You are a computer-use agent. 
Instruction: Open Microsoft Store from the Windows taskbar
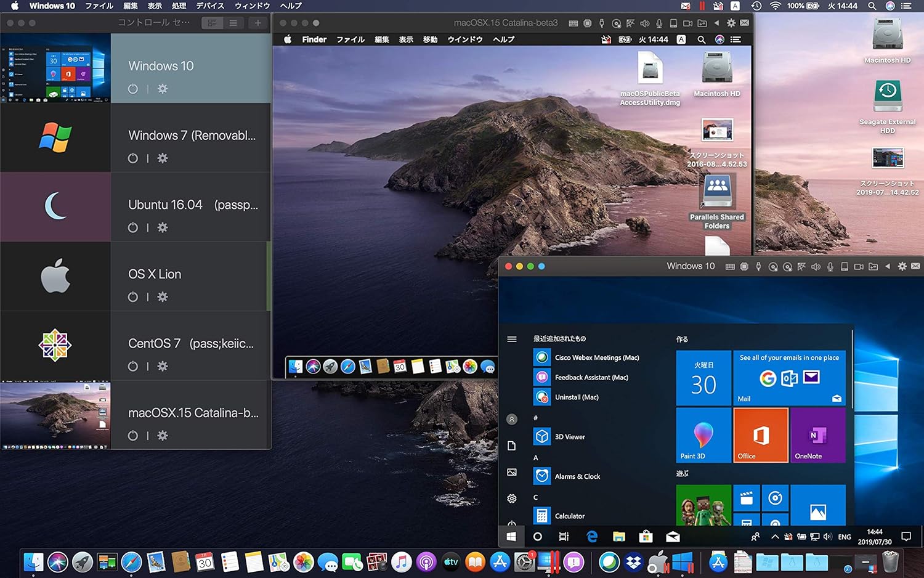(646, 537)
